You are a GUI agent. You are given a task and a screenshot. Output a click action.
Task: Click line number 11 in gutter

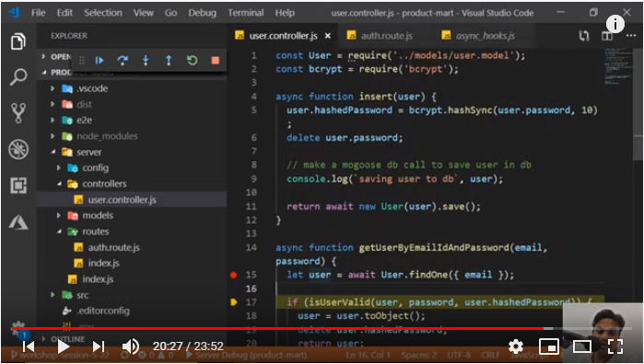tap(252, 206)
